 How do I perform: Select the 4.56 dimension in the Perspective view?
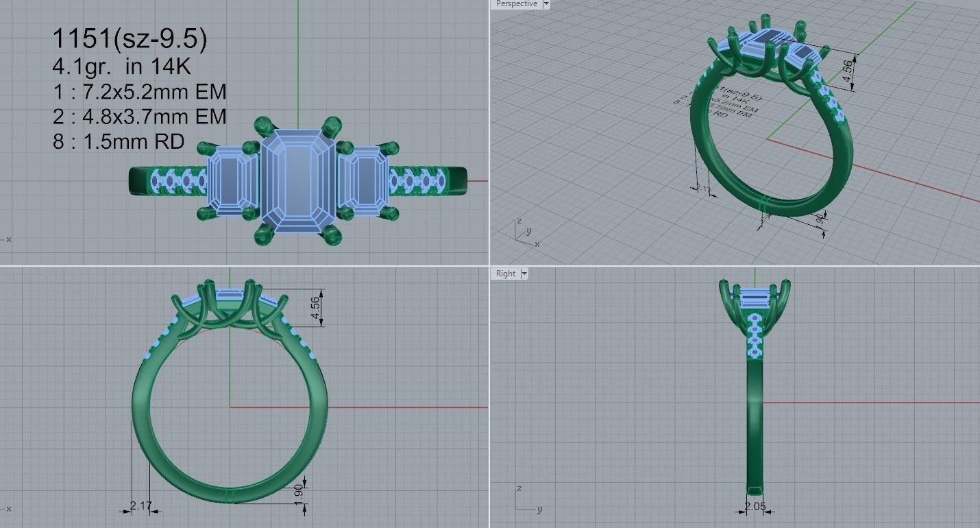coord(848,72)
